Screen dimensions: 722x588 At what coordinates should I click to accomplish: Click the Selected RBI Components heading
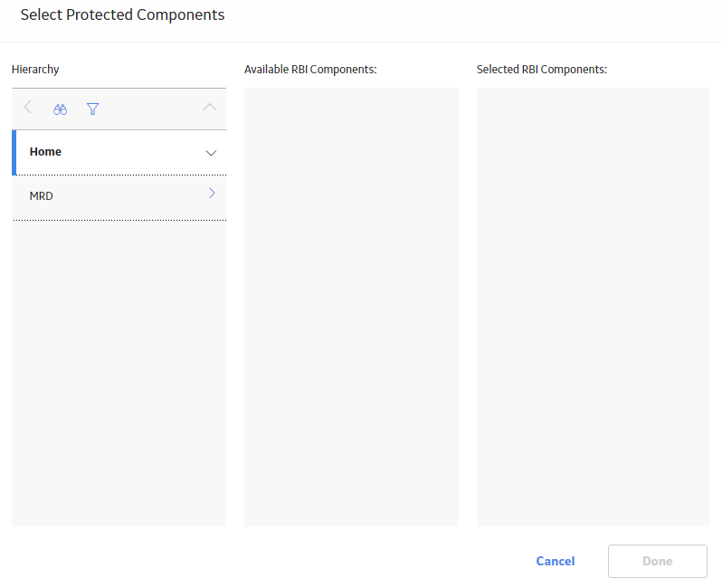pyautogui.click(x=542, y=70)
